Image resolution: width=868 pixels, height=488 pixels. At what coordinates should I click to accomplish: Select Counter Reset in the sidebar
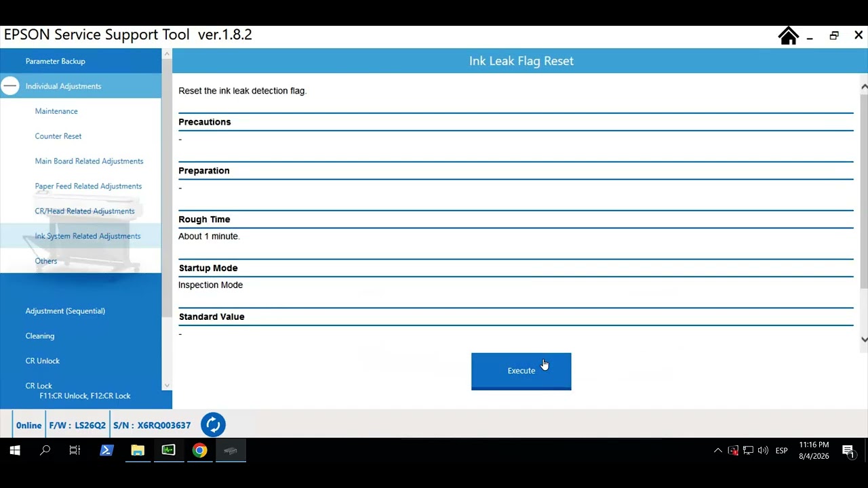[58, 136]
